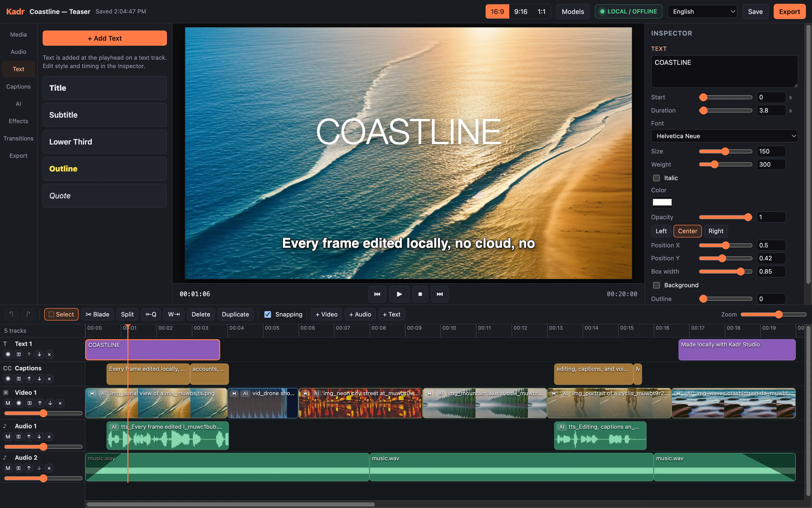The width and height of the screenshot is (812, 508).
Task: Move the Captions track down
Action: pos(39,379)
